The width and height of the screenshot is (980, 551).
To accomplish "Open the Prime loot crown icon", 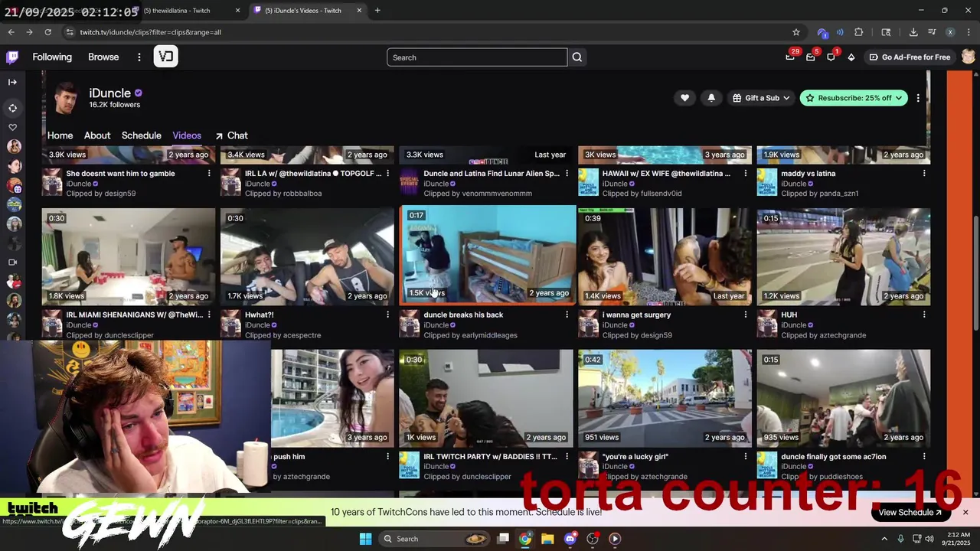I will 790,57.
